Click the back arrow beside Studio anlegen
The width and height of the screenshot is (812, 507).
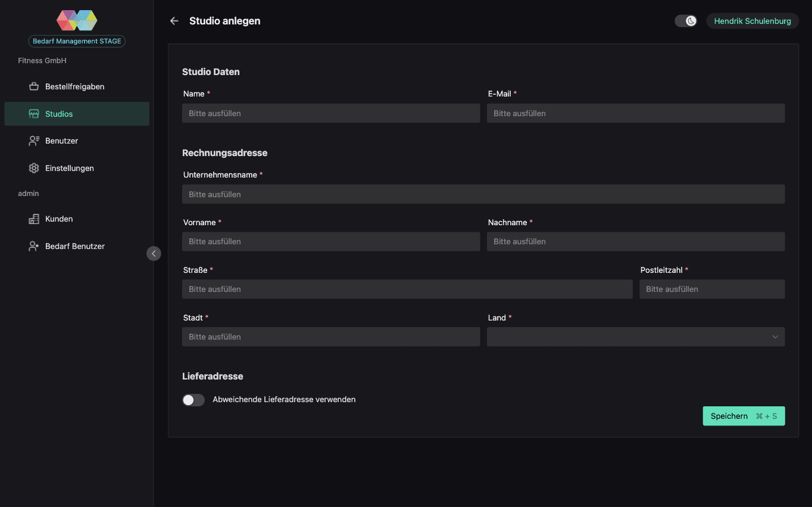(x=174, y=21)
